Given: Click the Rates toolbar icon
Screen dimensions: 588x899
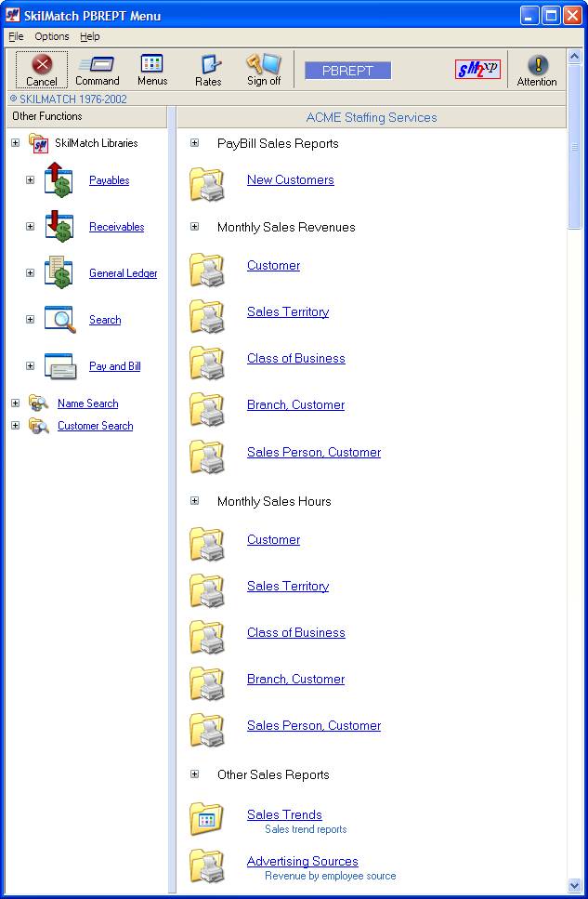Looking at the screenshot, I should [209, 64].
